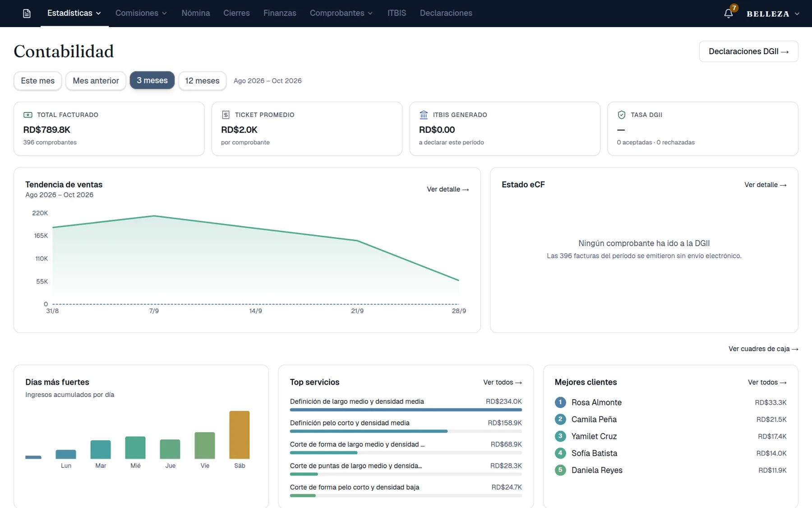Select the 3 meses period filter
812x508 pixels.
[x=152, y=80]
